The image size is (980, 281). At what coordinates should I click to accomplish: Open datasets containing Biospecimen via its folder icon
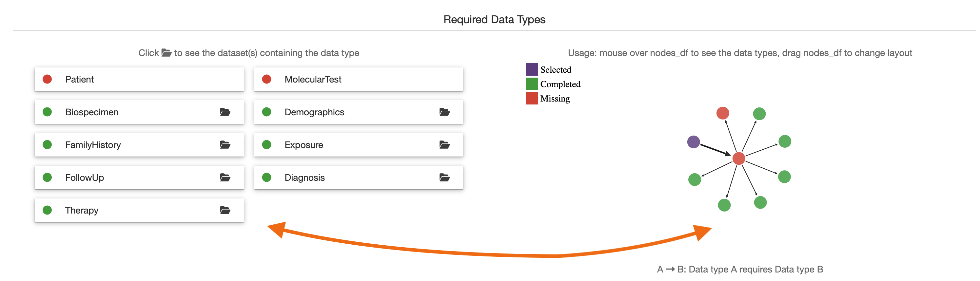pyautogui.click(x=225, y=112)
